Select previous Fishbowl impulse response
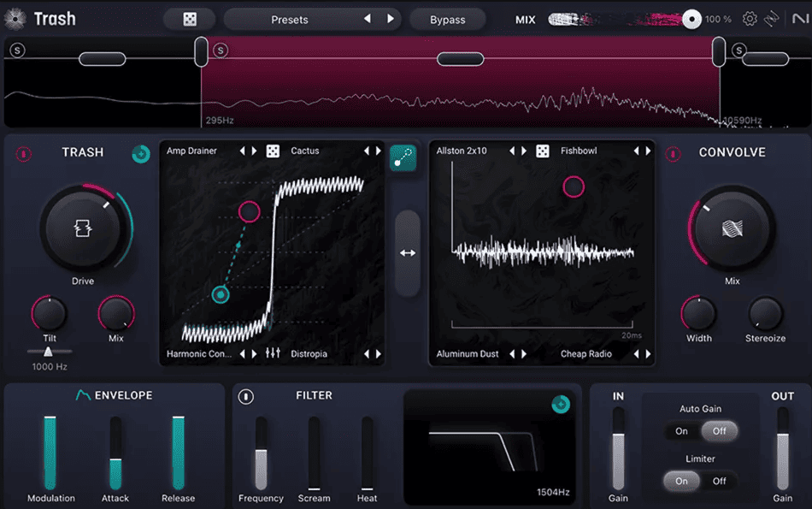 pos(636,151)
